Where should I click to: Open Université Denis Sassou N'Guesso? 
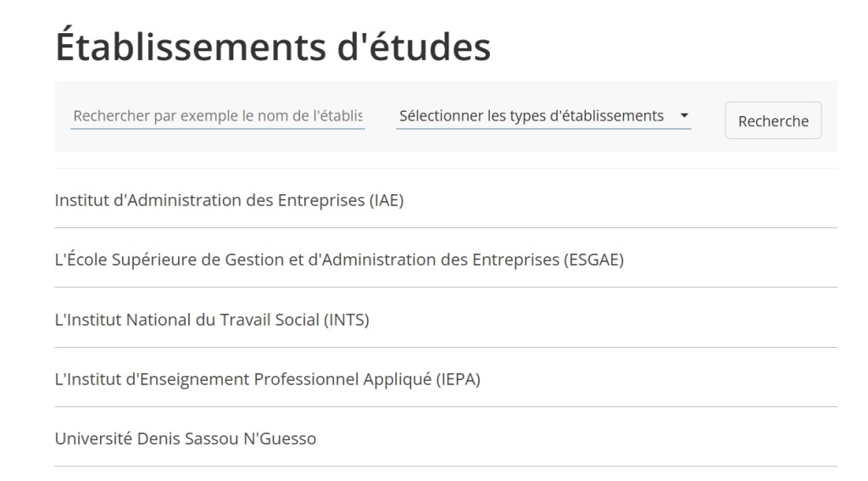(186, 439)
